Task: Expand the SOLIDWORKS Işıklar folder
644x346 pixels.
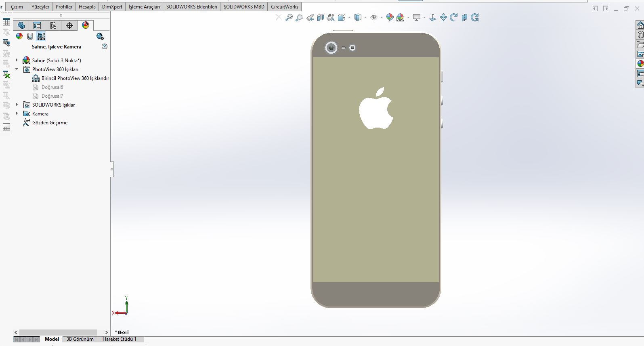Action: (17, 105)
